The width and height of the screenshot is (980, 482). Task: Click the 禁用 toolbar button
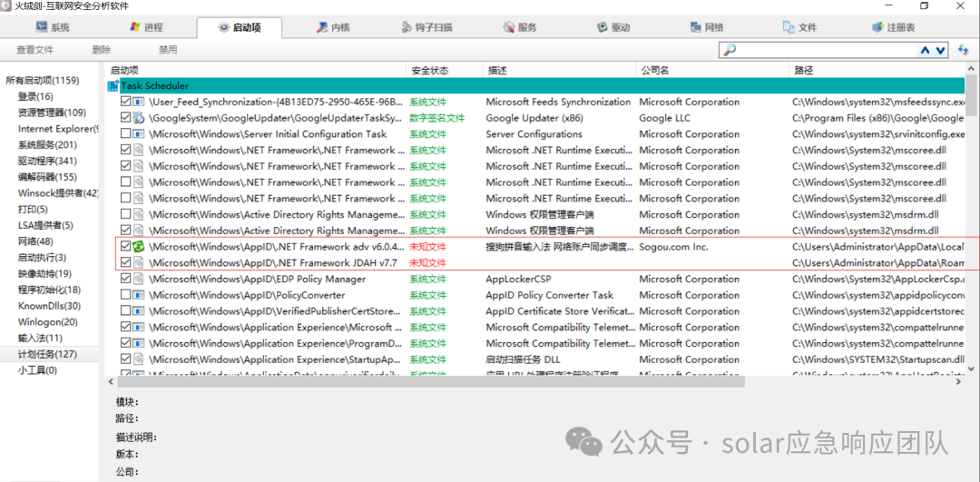(x=168, y=50)
